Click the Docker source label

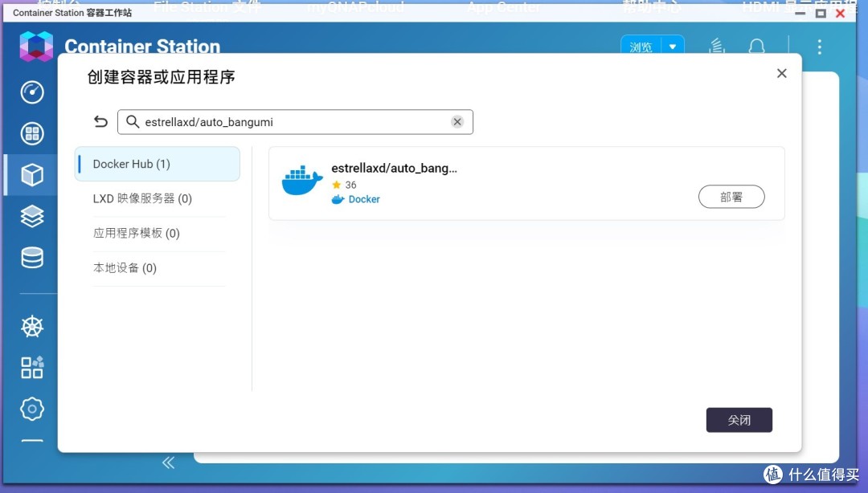[x=355, y=199]
